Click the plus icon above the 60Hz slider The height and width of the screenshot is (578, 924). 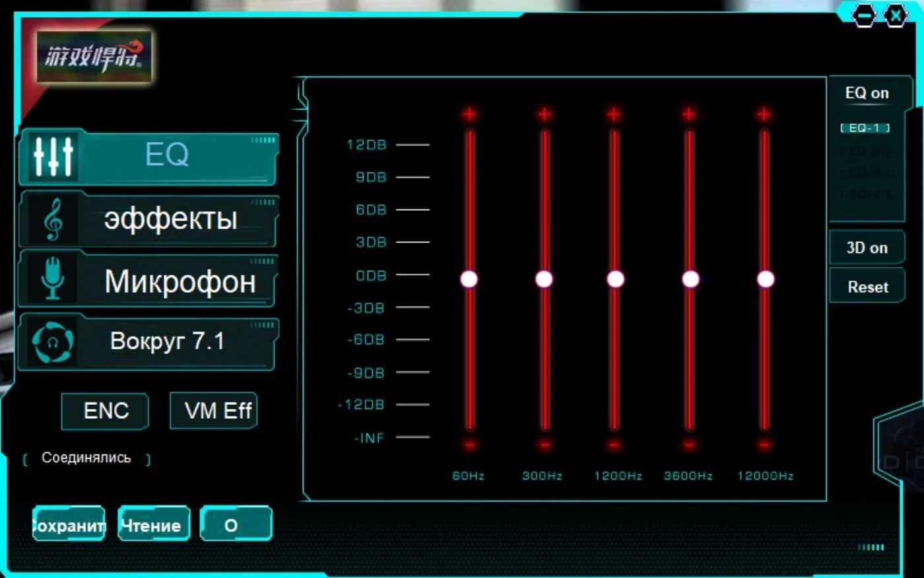[469, 113]
